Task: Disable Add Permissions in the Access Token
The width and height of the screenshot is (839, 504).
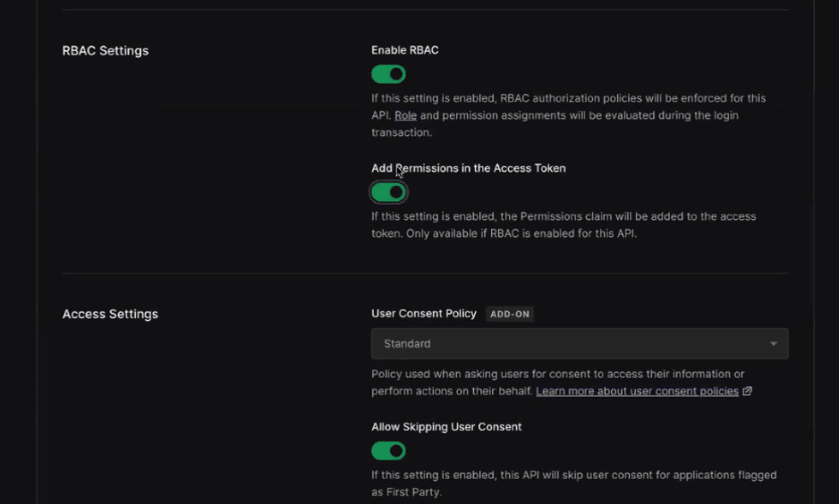Action: (388, 192)
